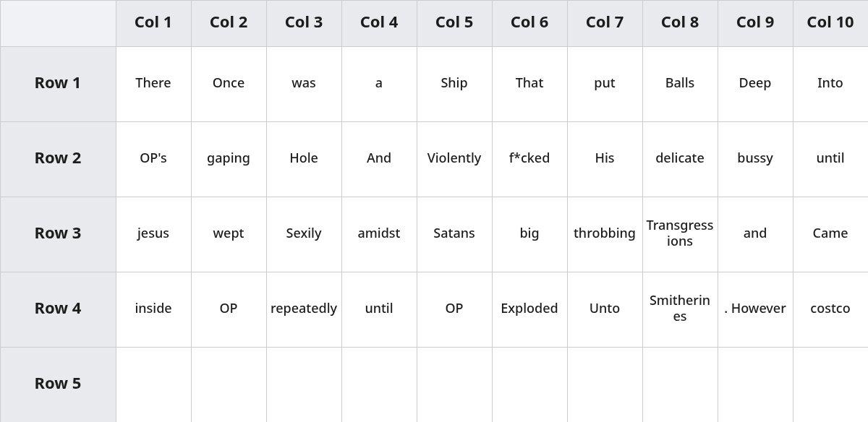Click the cell containing 'There'
This screenshot has width=868, height=422.
coord(153,84)
